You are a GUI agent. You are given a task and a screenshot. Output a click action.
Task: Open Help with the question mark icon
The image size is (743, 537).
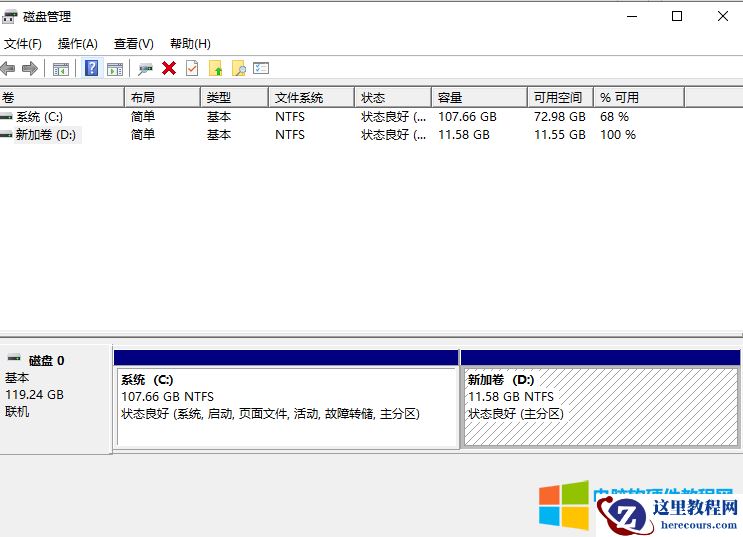91,68
